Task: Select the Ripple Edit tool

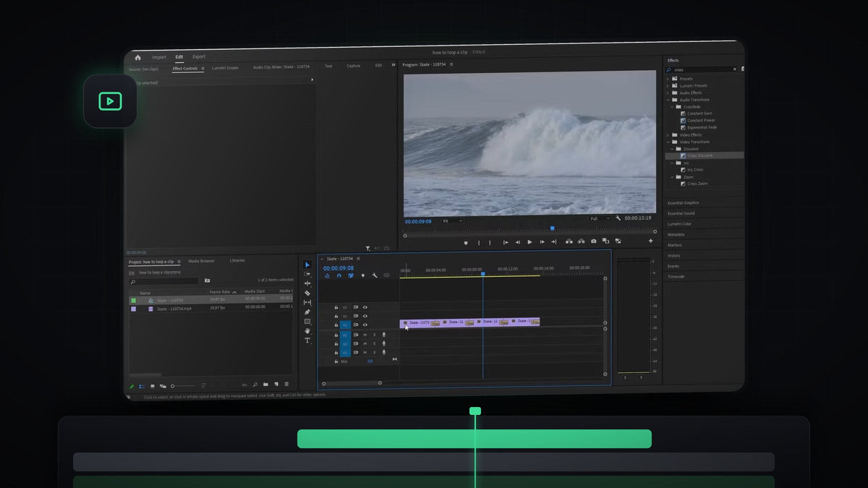Action: click(x=307, y=283)
